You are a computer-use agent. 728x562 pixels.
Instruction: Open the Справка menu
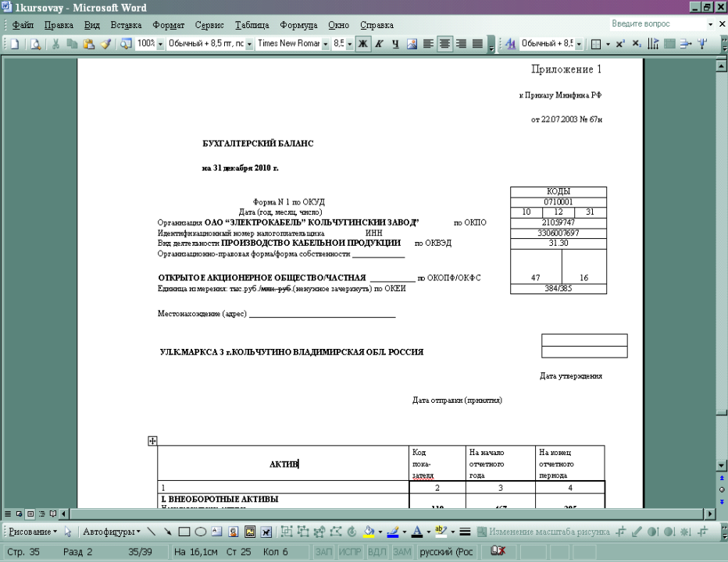coord(377,25)
